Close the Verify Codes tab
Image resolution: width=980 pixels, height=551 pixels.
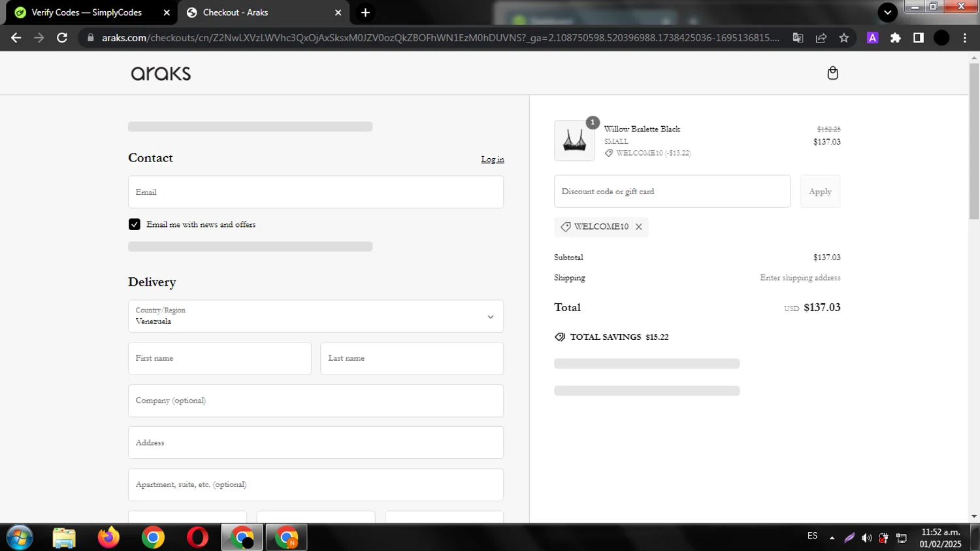167,12
